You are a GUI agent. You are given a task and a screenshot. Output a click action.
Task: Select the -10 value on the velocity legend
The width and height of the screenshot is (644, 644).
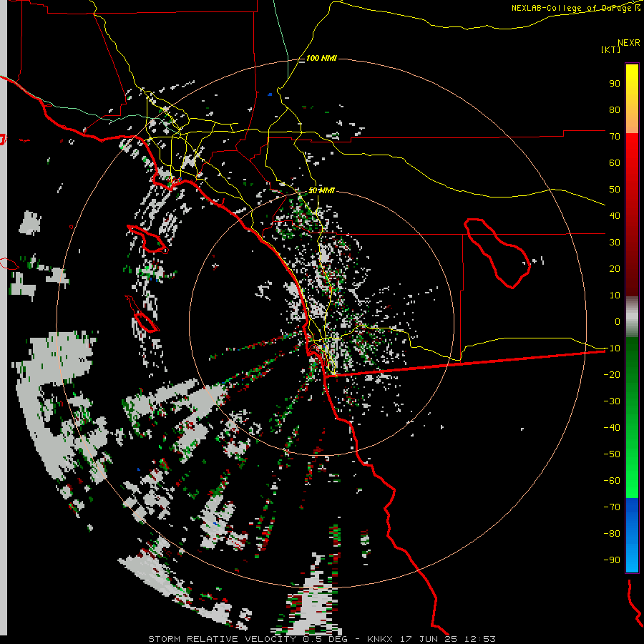coord(612,348)
